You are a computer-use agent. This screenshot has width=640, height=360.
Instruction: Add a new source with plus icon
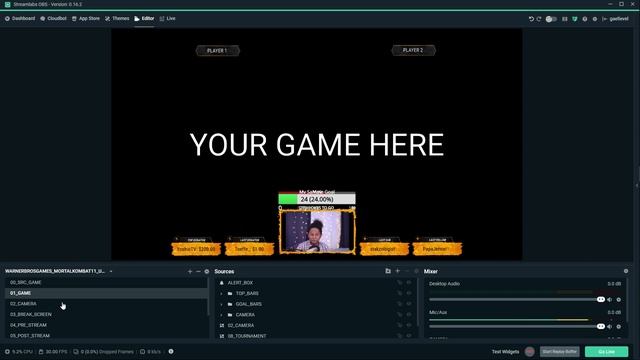click(x=398, y=271)
